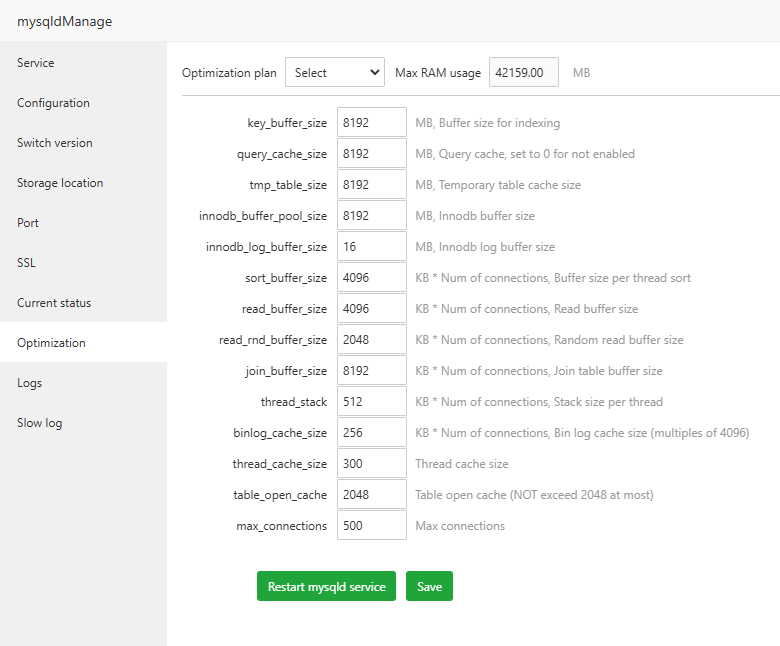Image resolution: width=780 pixels, height=646 pixels.
Task: View Current status page
Action: pos(54,303)
